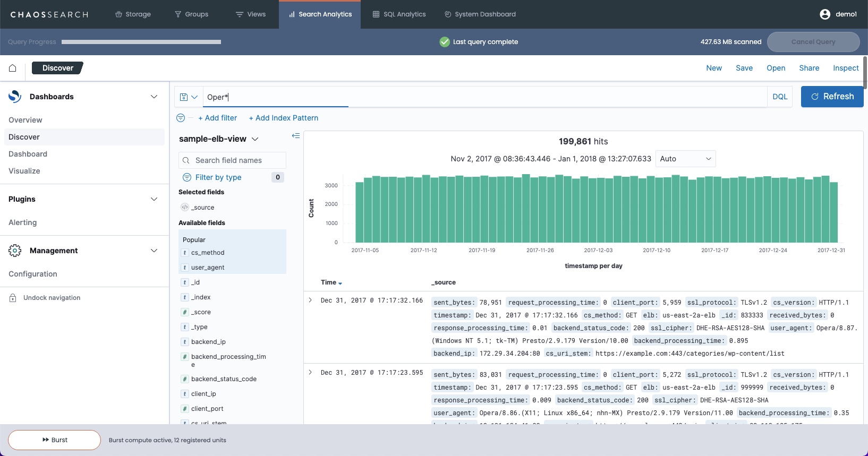Undock the navigation panel
868x456 pixels.
click(x=52, y=298)
